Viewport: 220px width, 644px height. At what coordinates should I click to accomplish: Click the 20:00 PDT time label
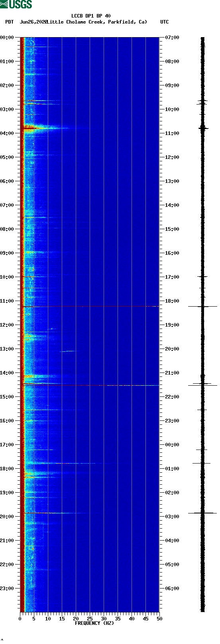point(7,517)
